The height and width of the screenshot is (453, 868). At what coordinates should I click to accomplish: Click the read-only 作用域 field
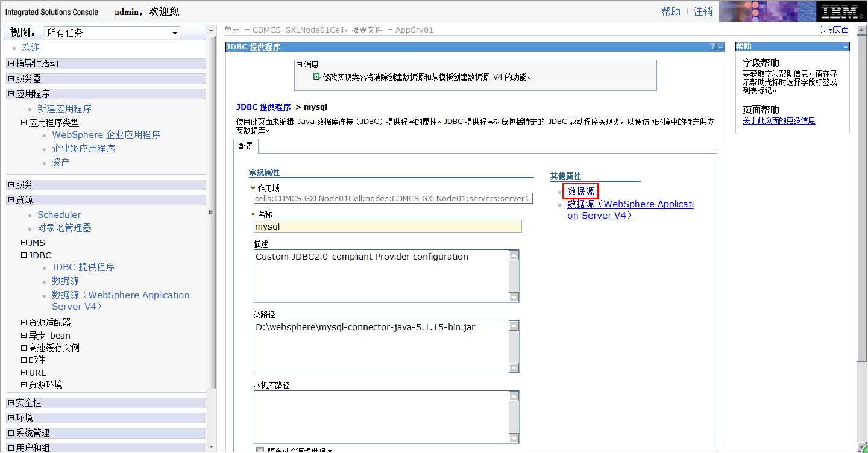coord(393,199)
